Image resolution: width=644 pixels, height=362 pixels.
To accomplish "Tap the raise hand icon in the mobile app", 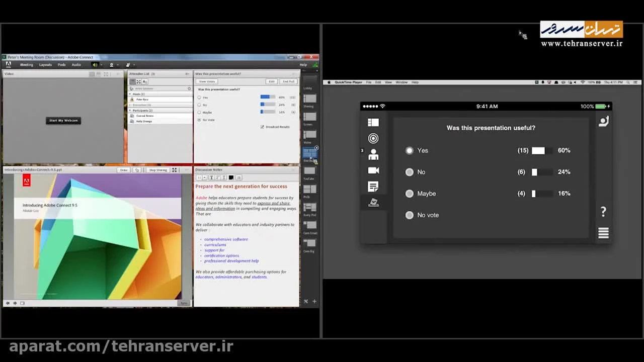I will coord(603,121).
